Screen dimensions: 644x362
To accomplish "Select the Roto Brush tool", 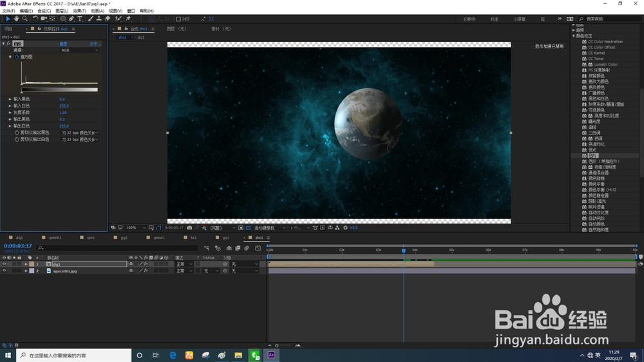I will [x=118, y=19].
